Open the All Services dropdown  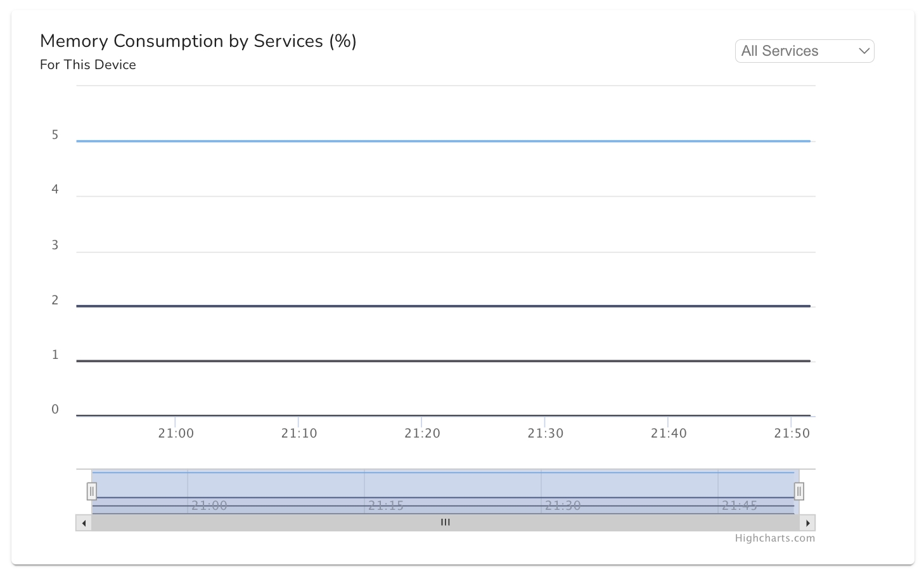pyautogui.click(x=804, y=51)
